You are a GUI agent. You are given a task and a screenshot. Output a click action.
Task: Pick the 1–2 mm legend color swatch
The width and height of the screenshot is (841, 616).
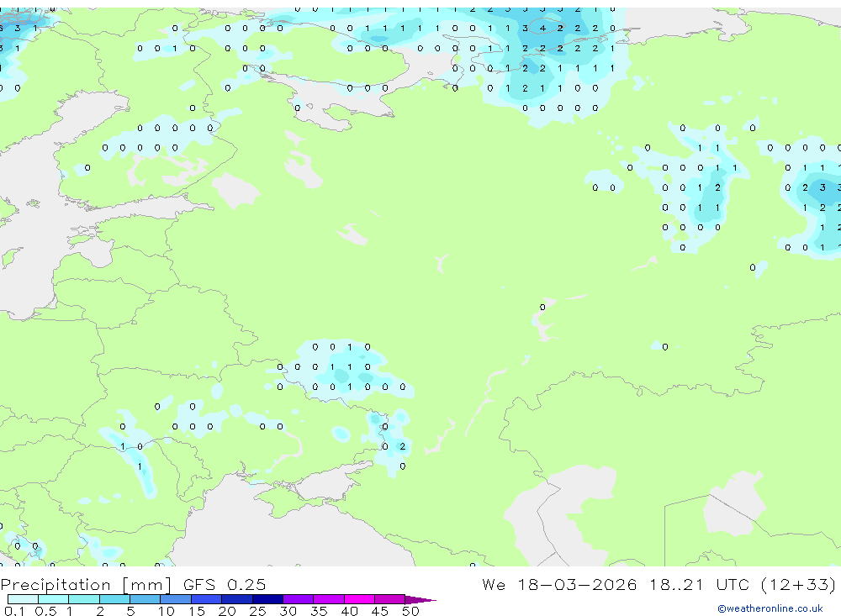click(x=84, y=599)
